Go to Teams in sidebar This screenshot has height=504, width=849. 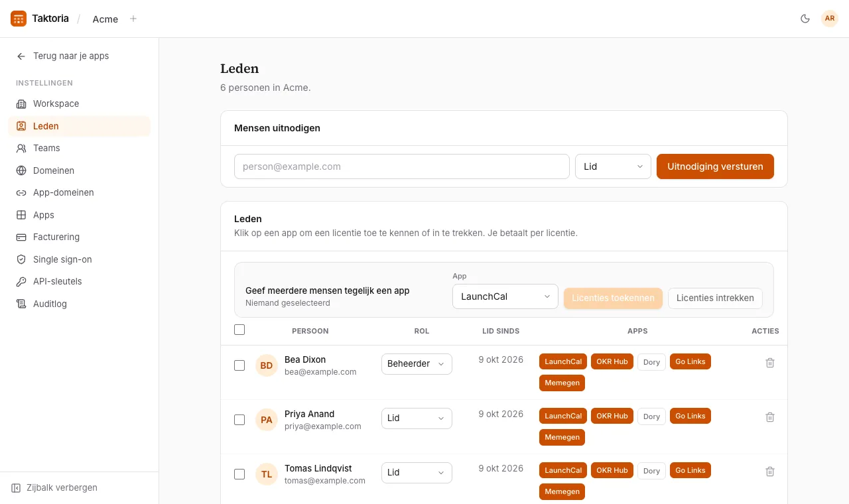pyautogui.click(x=79, y=148)
